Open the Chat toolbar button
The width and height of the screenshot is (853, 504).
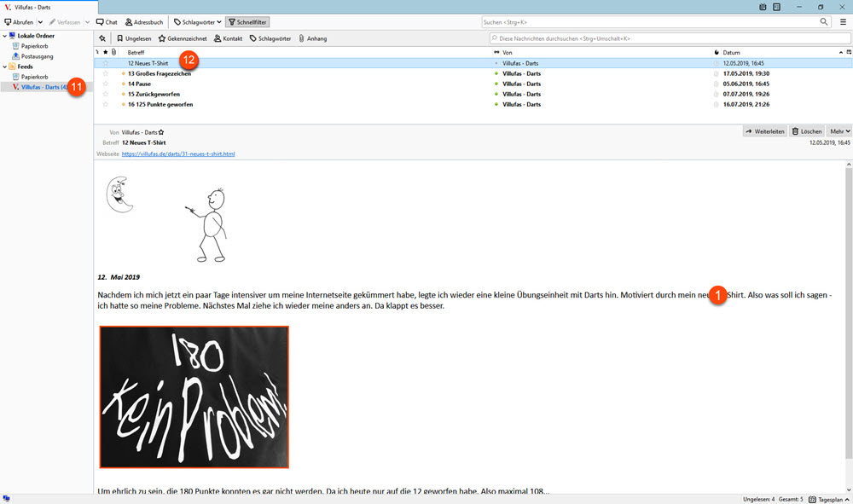point(107,21)
